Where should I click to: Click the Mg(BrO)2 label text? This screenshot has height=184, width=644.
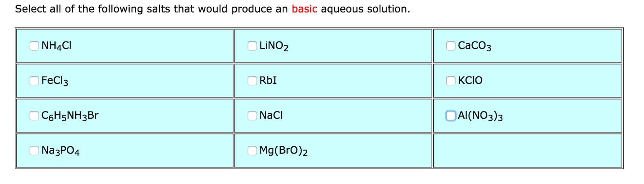pyautogui.click(x=283, y=151)
